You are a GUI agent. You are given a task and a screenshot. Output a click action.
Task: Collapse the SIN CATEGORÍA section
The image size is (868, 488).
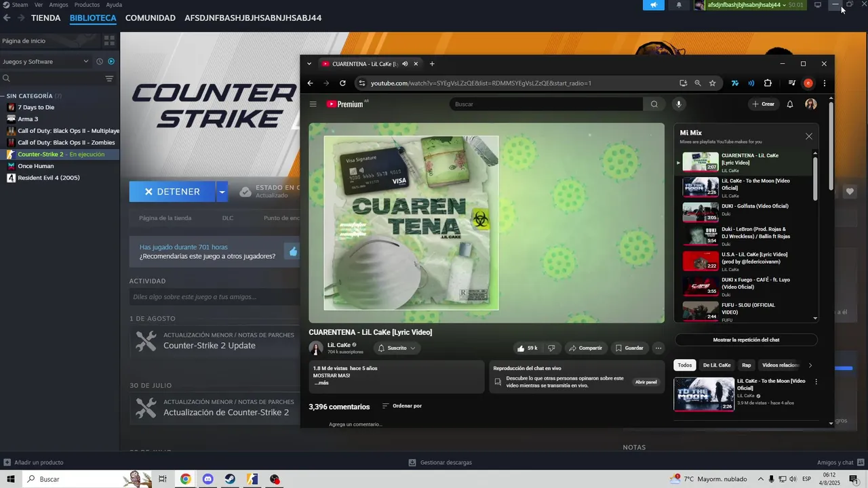coord(3,96)
